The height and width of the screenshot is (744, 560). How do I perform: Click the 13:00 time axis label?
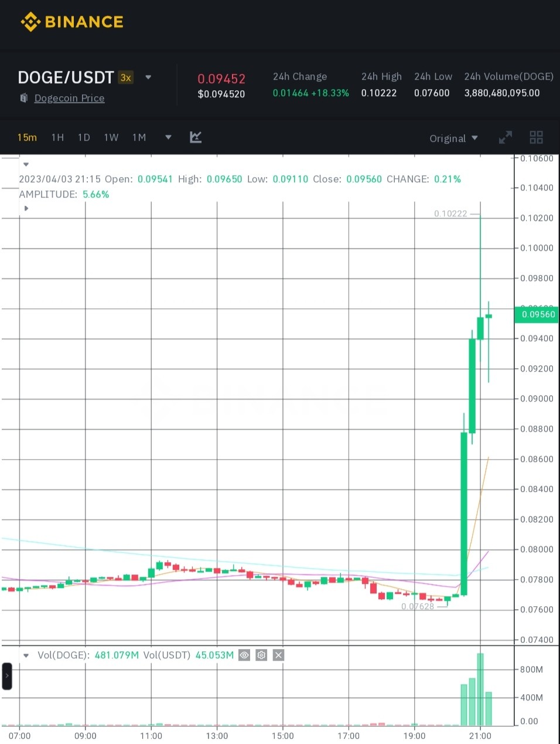[217, 735]
